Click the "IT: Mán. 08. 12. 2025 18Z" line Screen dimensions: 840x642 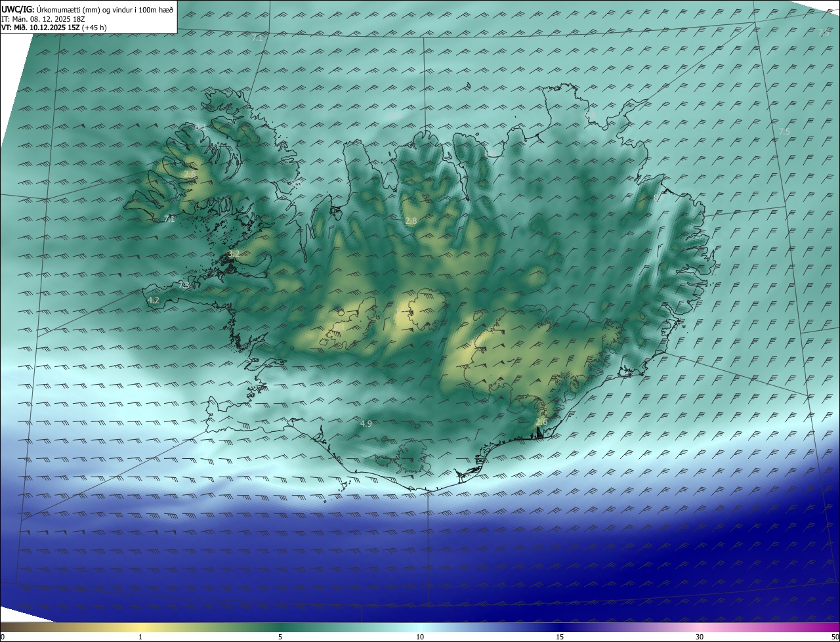(x=43, y=19)
